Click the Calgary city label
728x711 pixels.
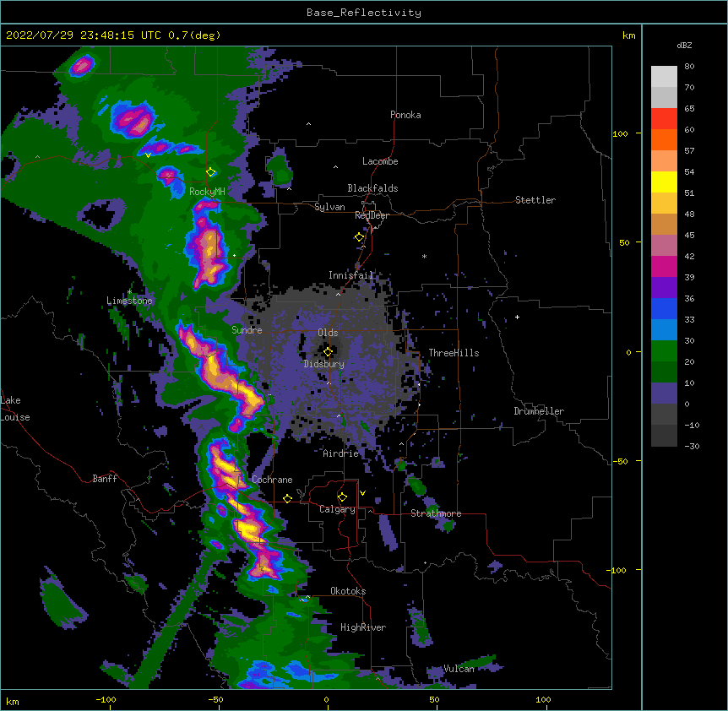coord(337,509)
